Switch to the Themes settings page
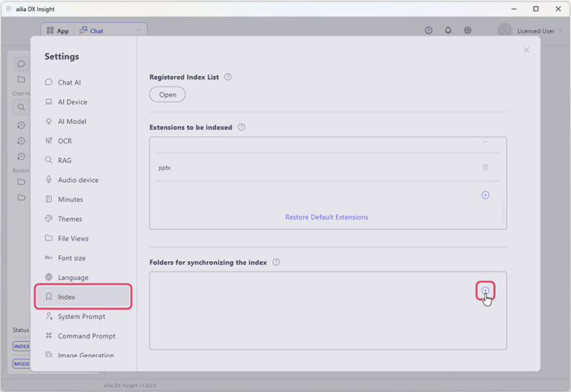The width and height of the screenshot is (571, 392). (70, 219)
